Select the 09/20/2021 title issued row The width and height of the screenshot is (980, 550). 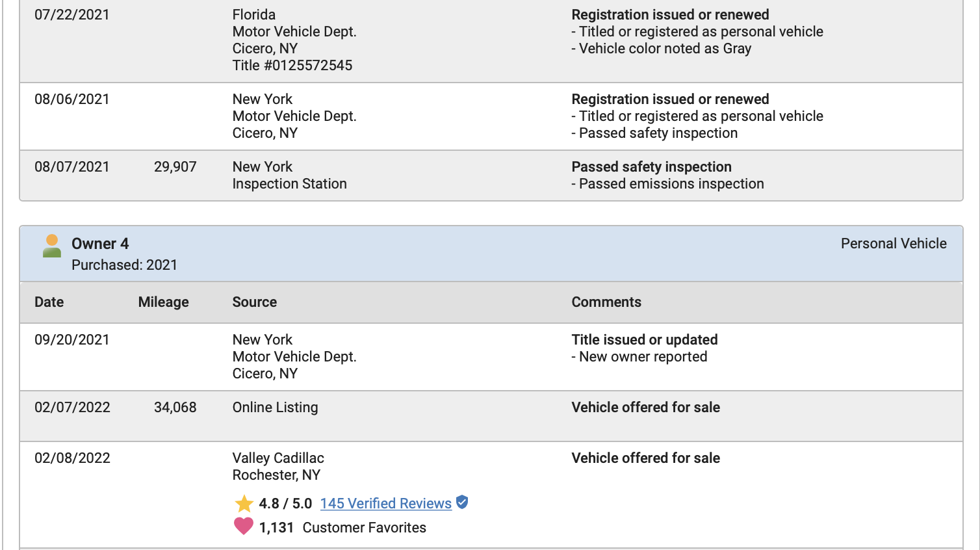click(491, 357)
